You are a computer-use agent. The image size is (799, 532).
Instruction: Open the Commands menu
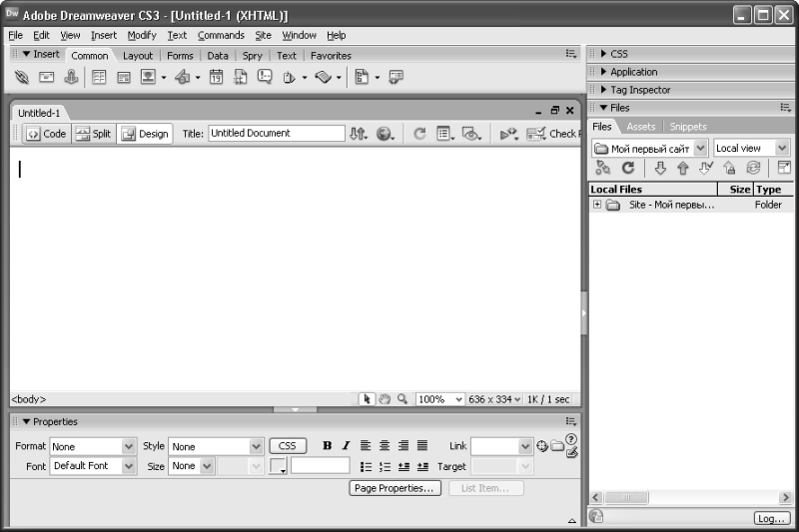[221, 35]
